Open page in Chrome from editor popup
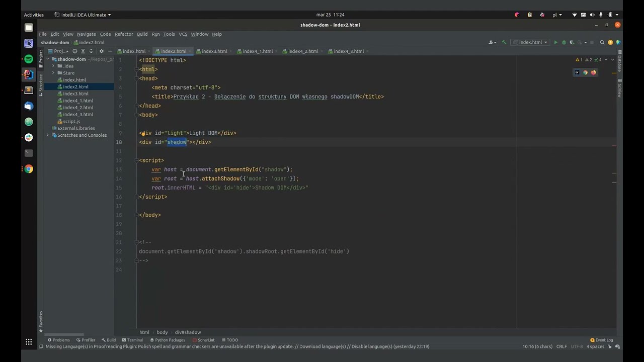This screenshot has width=644, height=362. pyautogui.click(x=585, y=72)
